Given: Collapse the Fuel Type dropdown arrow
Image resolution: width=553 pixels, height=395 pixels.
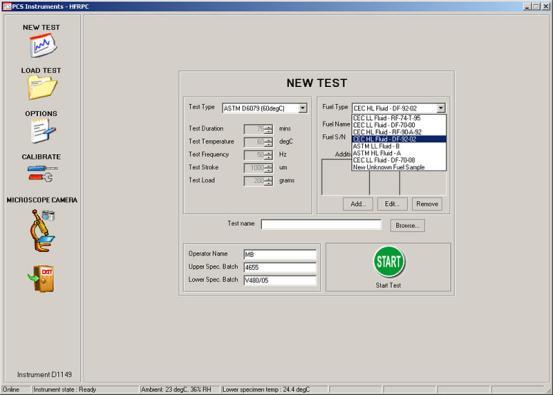Looking at the screenshot, I should (x=440, y=108).
